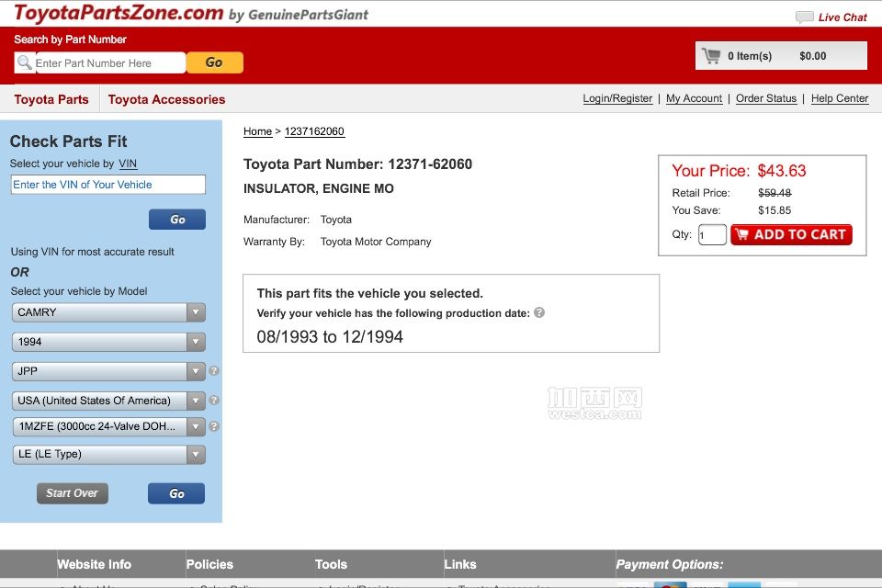This screenshot has width=882, height=588.
Task: Expand the USA (United States Of America) dropdown
Action: 108,400
